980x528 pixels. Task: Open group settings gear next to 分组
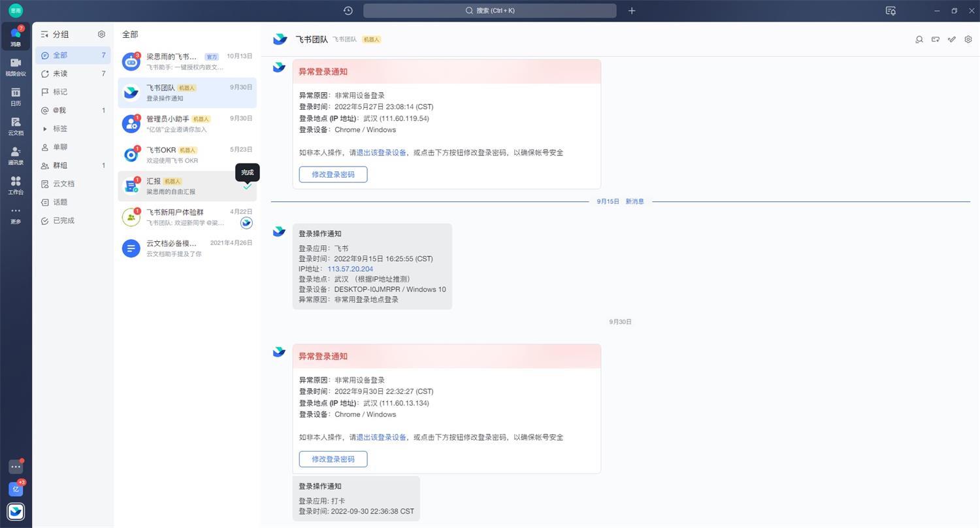(x=101, y=34)
